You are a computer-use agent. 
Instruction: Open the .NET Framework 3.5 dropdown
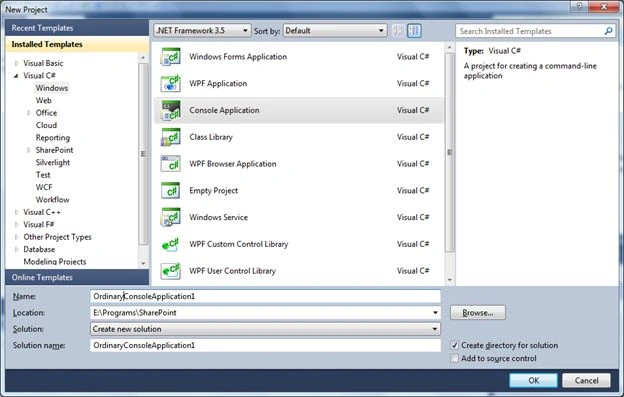click(x=203, y=31)
